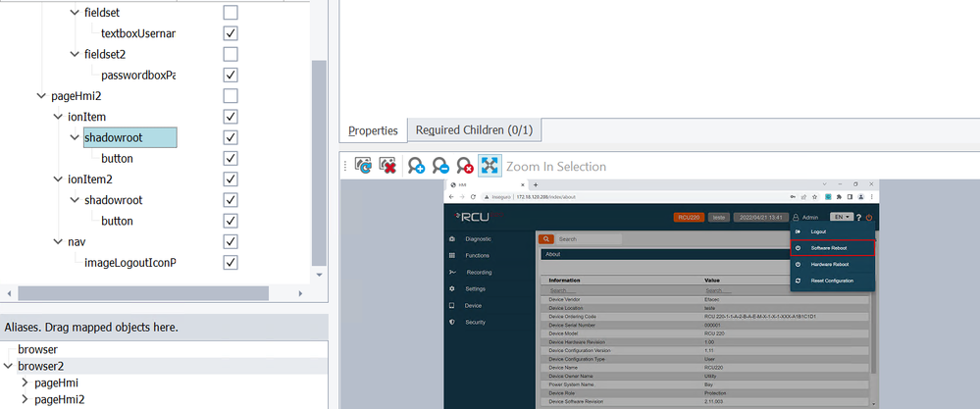Collapse the ionItem tree node

[x=58, y=117]
